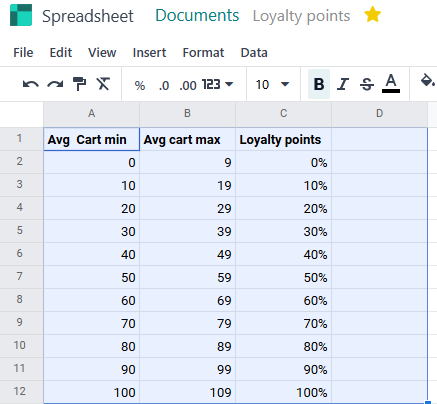Image resolution: width=437 pixels, height=404 pixels.
Task: Toggle strikethrough formatting
Action: coord(367,84)
